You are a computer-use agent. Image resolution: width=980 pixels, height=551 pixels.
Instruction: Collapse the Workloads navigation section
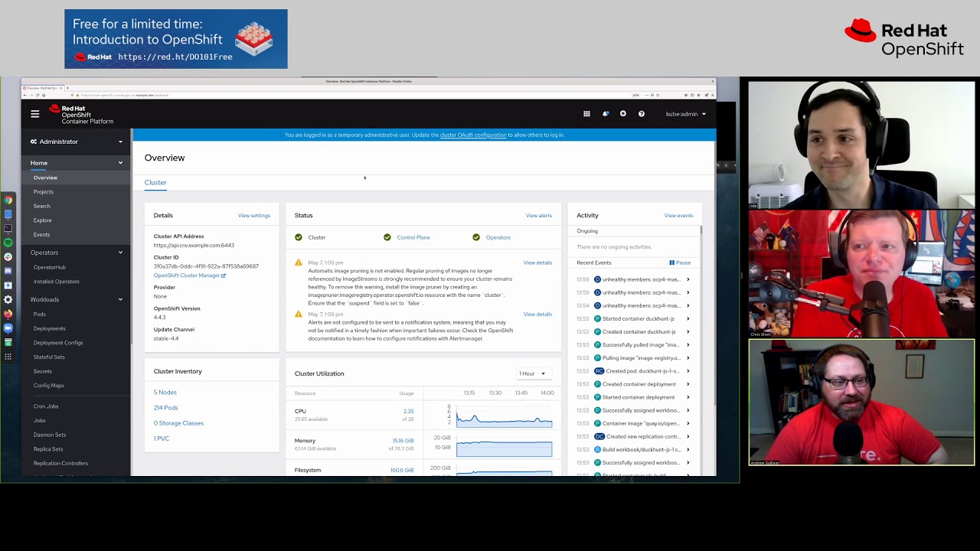pos(77,299)
